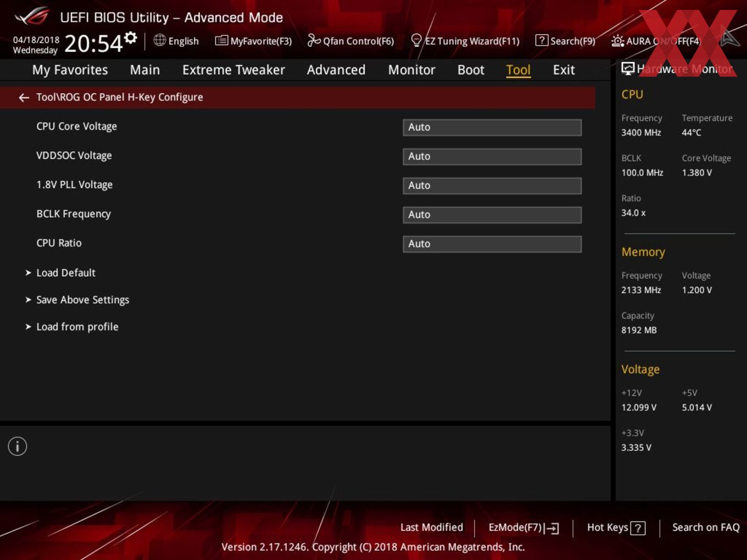Open Search on FAQ link
Viewport: 747px width, 560px height.
pyautogui.click(x=706, y=528)
